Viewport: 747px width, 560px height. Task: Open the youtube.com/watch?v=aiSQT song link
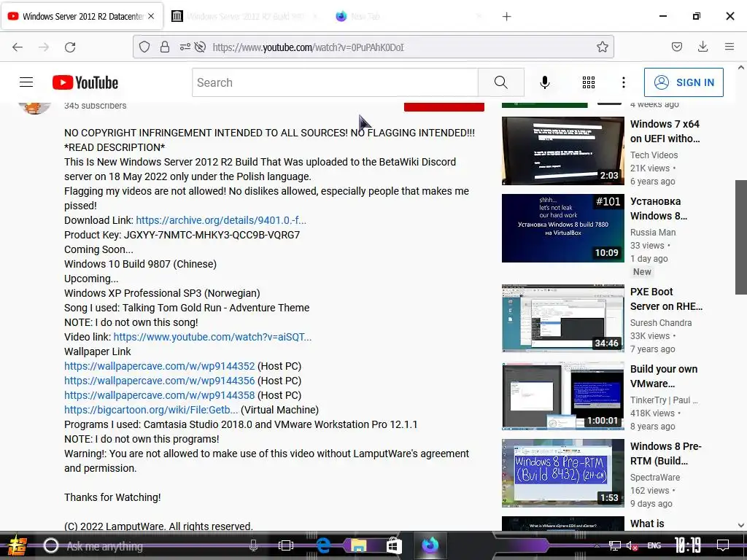212,337
